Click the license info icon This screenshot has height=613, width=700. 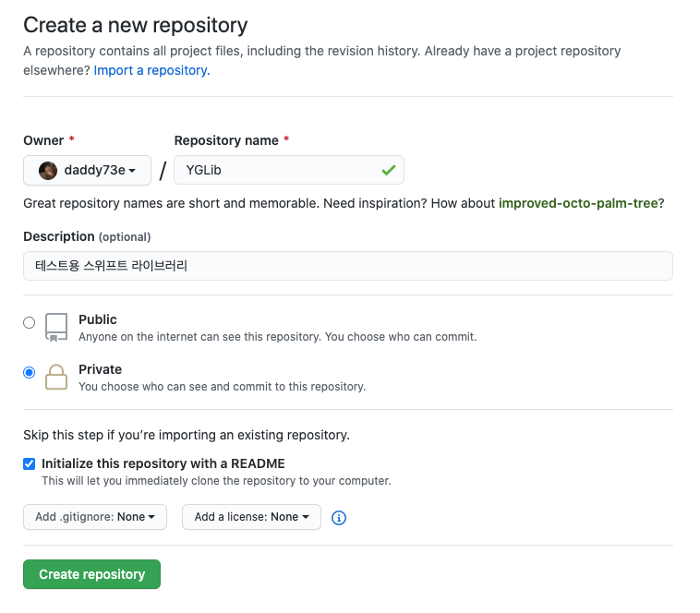[338, 518]
